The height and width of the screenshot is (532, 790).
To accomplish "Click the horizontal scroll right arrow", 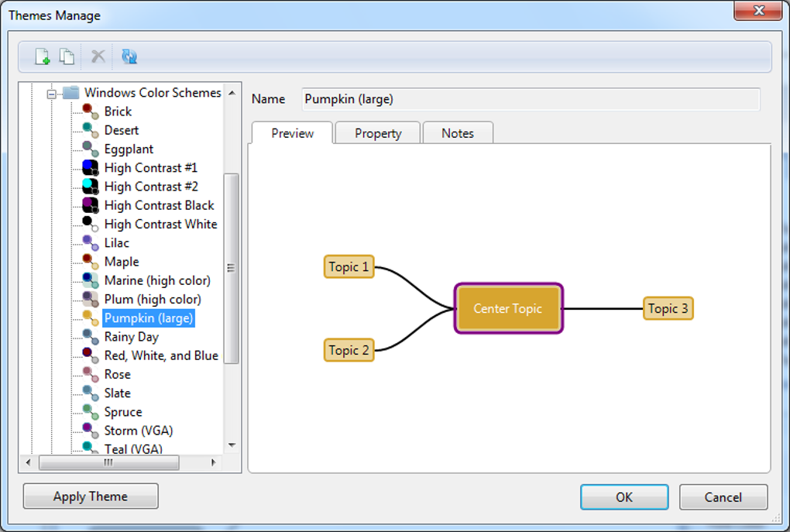I will click(x=214, y=462).
